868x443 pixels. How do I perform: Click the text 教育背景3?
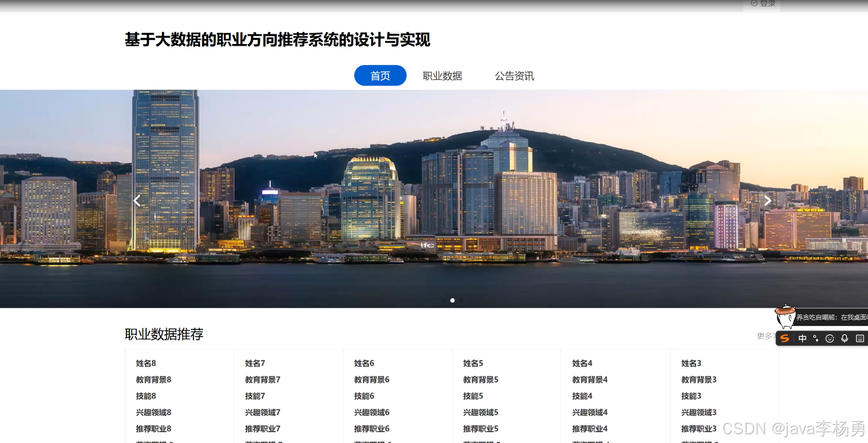699,379
